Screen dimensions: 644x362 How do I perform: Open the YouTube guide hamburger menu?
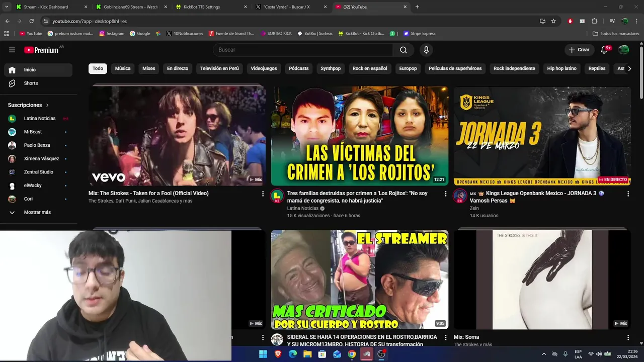[12, 50]
